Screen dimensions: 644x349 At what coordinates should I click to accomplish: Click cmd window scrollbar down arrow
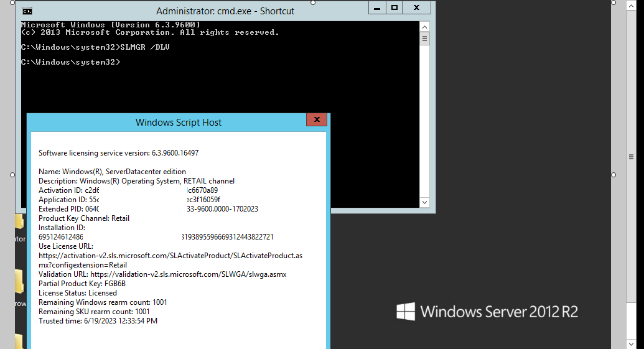point(425,202)
